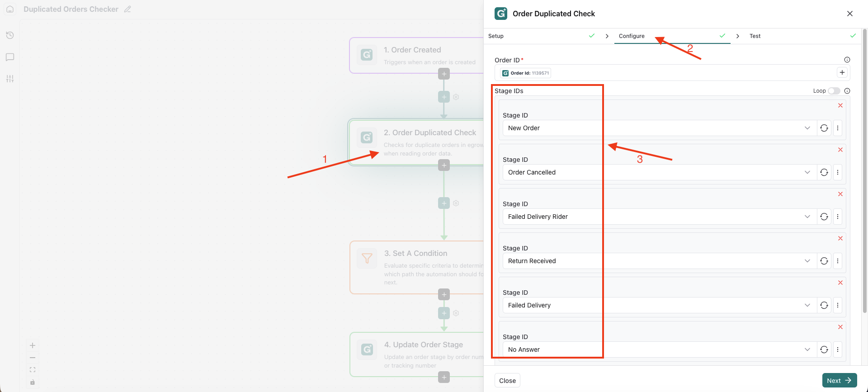Click the Next button
This screenshot has height=392, width=868.
[839, 381]
